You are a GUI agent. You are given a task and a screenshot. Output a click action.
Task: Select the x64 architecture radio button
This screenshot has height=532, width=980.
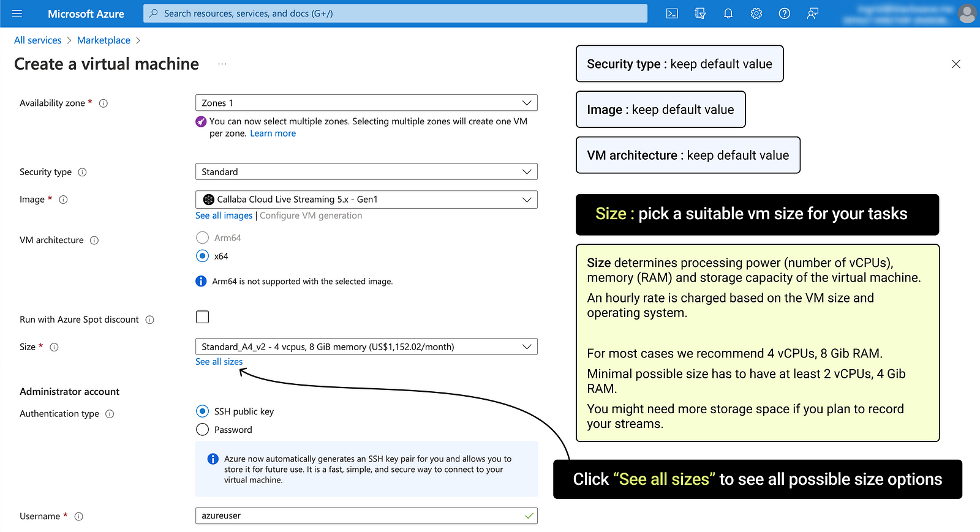202,256
